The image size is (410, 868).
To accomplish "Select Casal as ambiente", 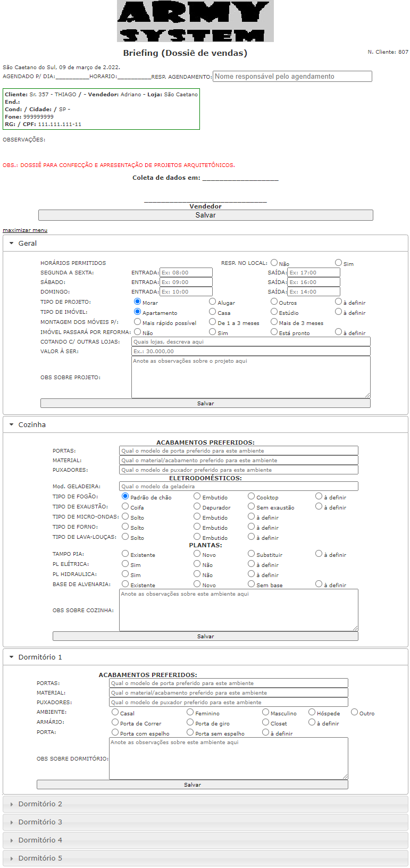I will pos(115,712).
